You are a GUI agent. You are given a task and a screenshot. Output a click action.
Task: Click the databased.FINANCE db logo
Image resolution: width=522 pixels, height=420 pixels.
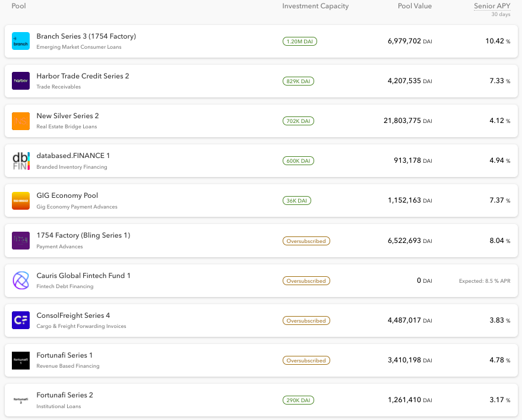point(21,160)
